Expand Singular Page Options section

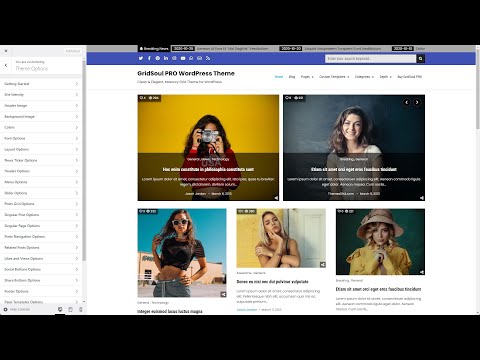(x=41, y=226)
